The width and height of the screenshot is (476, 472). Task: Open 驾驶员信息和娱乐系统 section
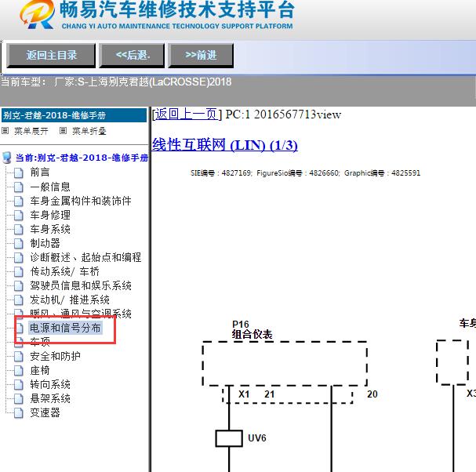(x=81, y=285)
